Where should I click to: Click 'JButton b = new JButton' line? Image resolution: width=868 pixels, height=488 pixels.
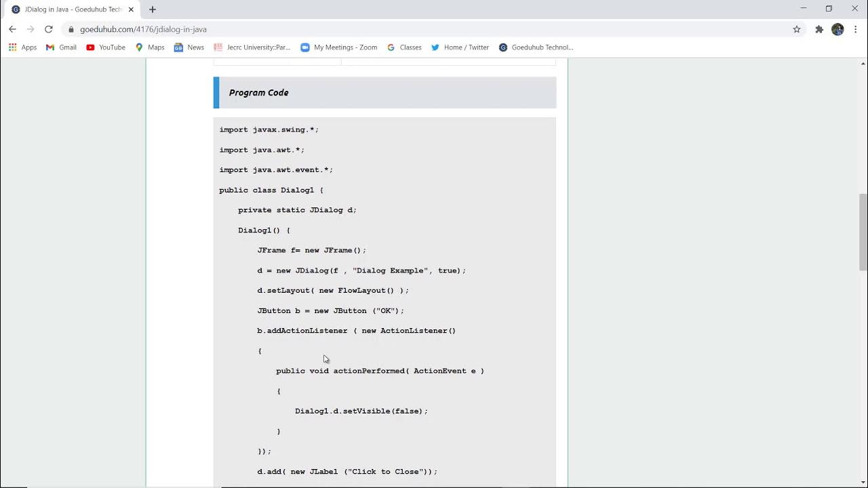coord(330,311)
